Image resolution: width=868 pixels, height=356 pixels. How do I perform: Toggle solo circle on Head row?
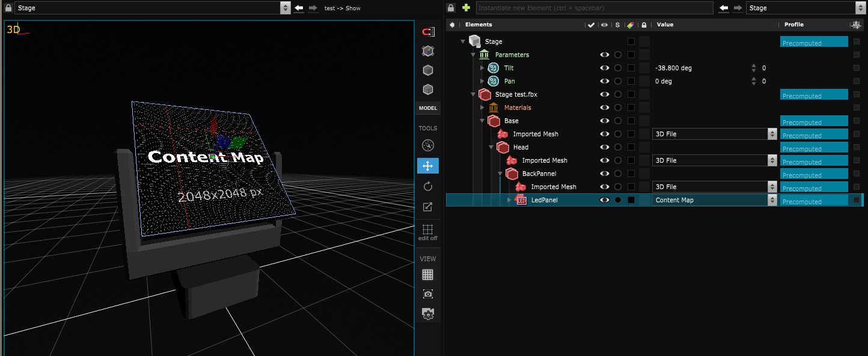(x=618, y=147)
